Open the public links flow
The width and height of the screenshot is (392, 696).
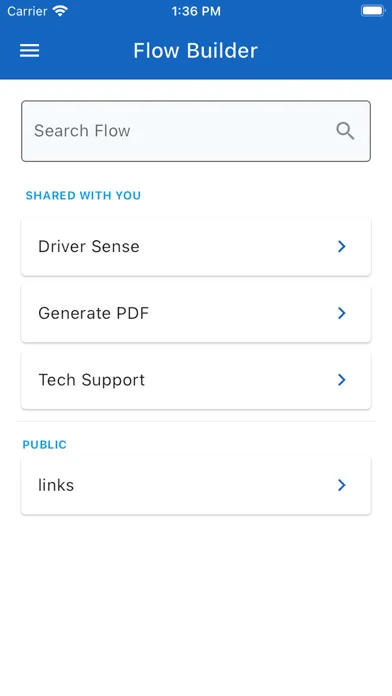coord(196,485)
